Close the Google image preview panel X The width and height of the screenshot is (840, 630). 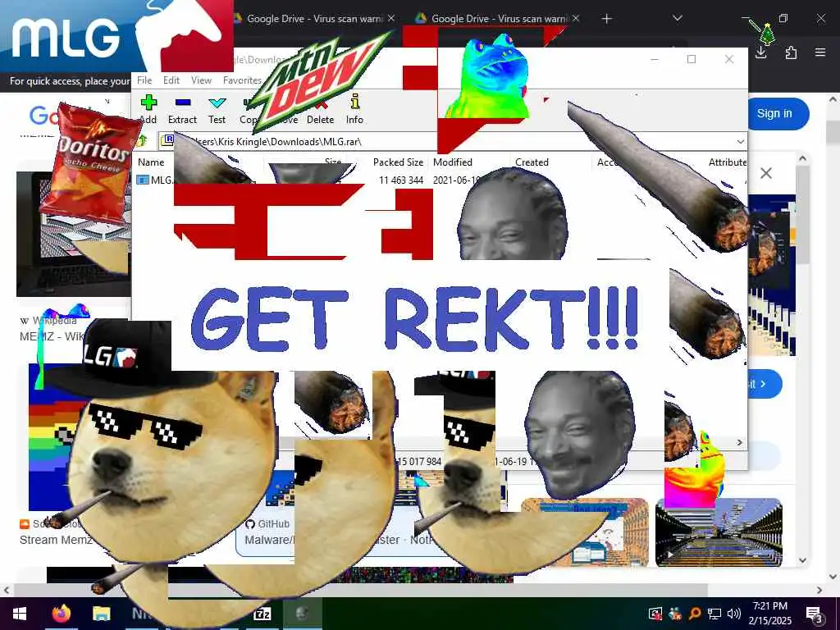click(766, 173)
